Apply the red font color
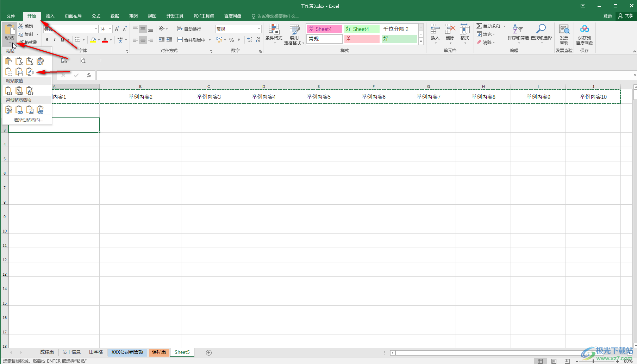Screen dimensions: 637x364 [105, 40]
